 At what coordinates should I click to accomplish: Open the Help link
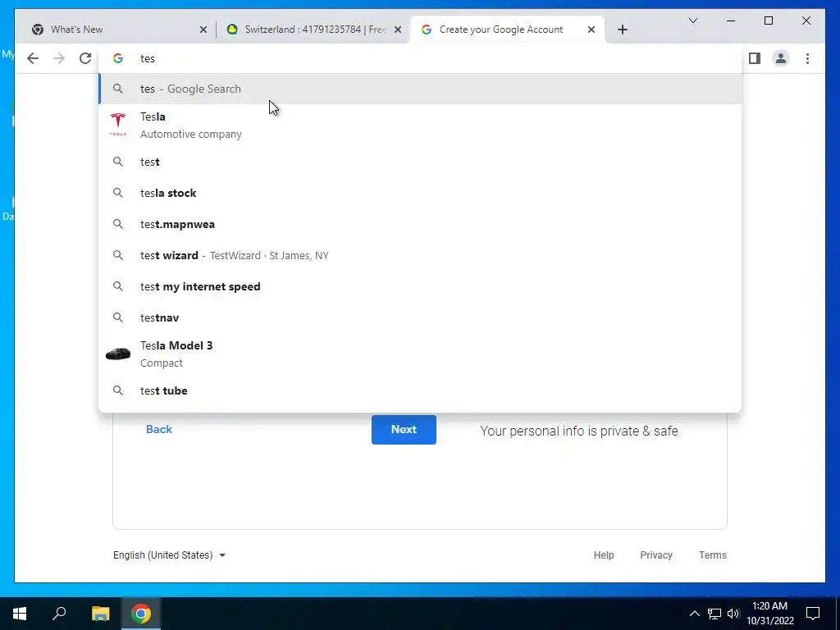pos(604,555)
